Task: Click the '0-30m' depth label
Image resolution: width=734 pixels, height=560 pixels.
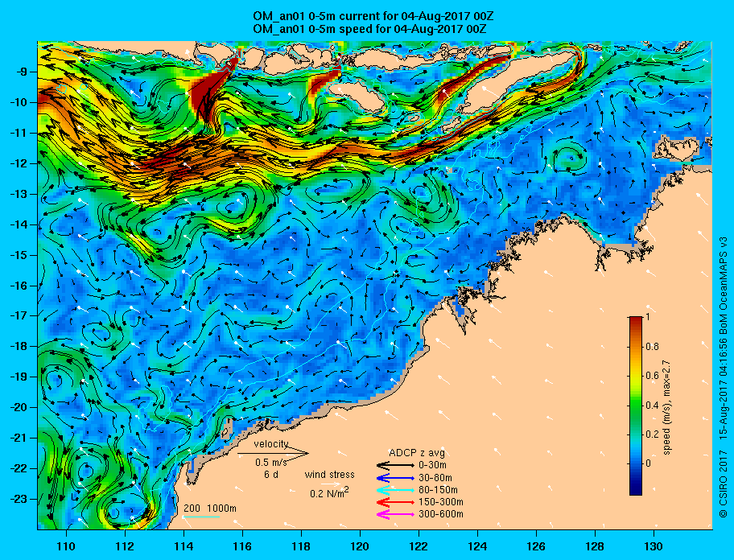Action: [432, 466]
